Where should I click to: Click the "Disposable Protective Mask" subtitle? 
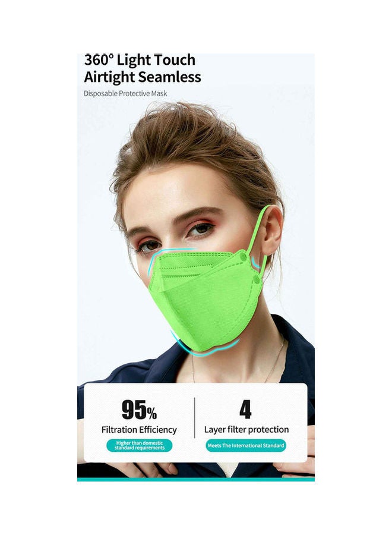[x=125, y=93]
